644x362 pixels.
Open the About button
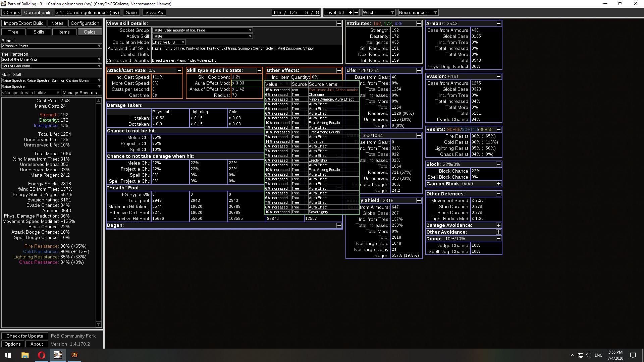pyautogui.click(x=37, y=344)
